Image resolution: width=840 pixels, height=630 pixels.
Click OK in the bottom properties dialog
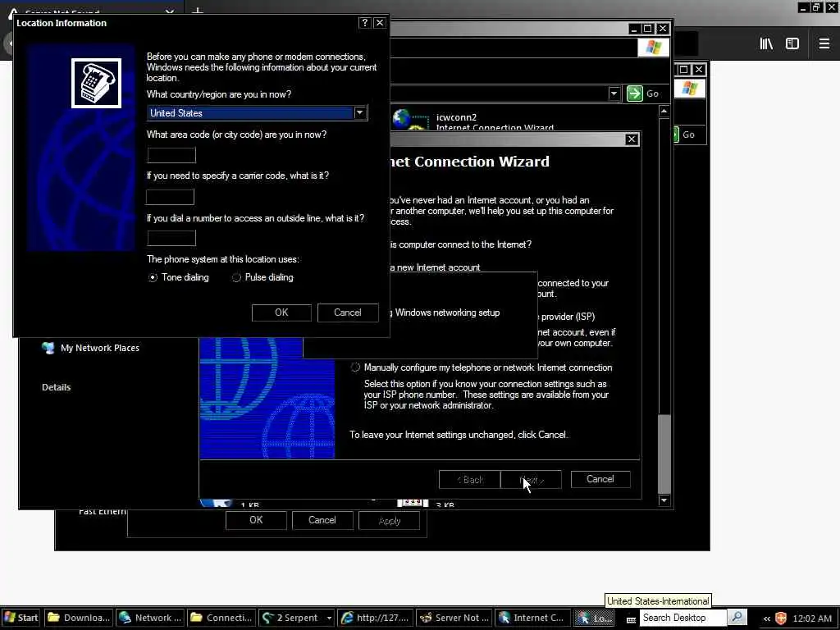[256, 520]
